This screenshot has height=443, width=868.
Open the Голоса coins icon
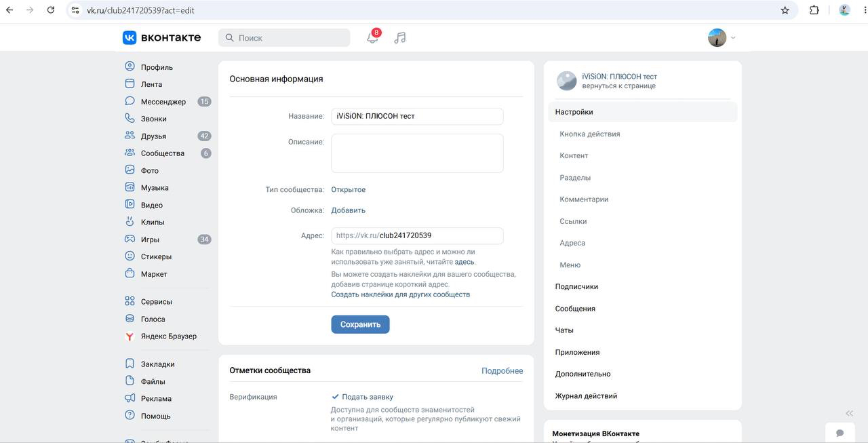(x=130, y=318)
